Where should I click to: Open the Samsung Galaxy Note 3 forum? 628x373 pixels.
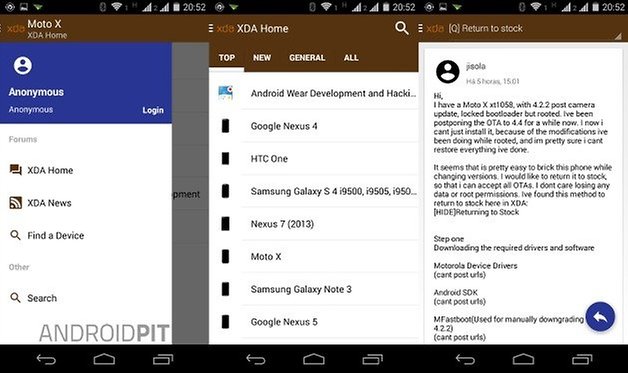click(314, 289)
